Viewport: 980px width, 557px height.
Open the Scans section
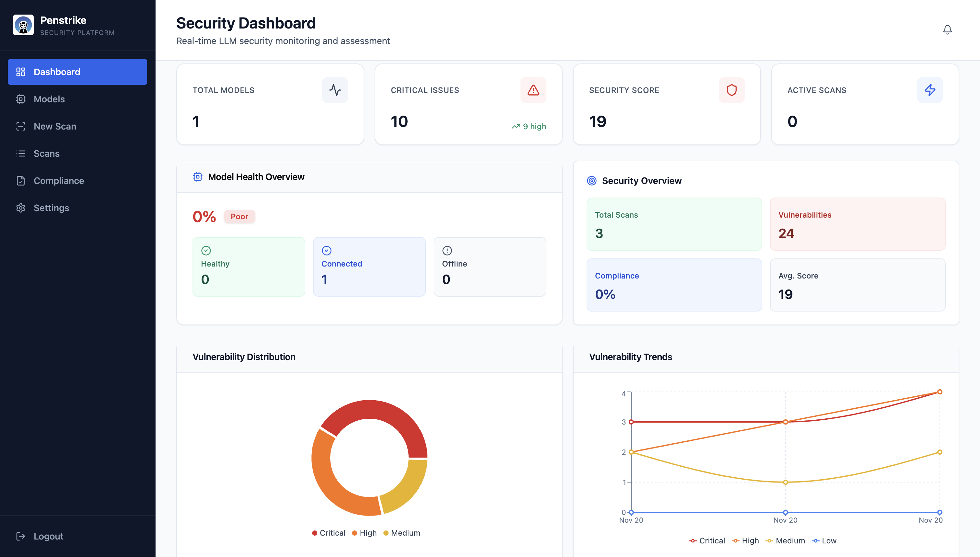(21, 153)
